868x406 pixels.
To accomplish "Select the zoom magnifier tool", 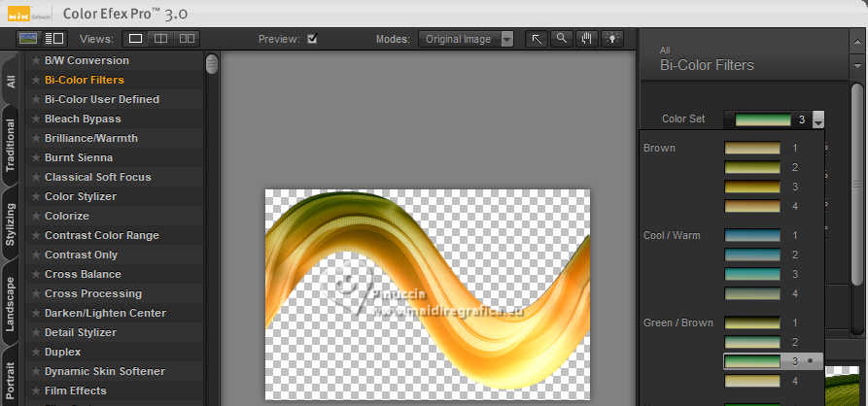I will click(562, 39).
